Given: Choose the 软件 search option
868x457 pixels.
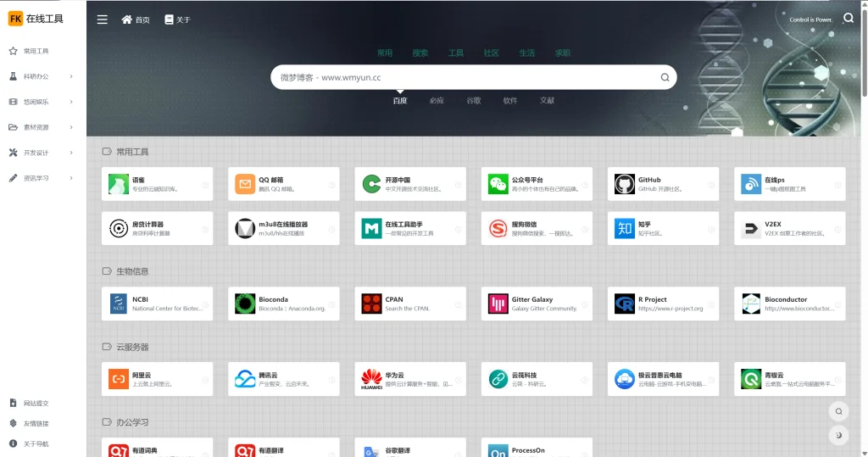Looking at the screenshot, I should pyautogui.click(x=510, y=101).
